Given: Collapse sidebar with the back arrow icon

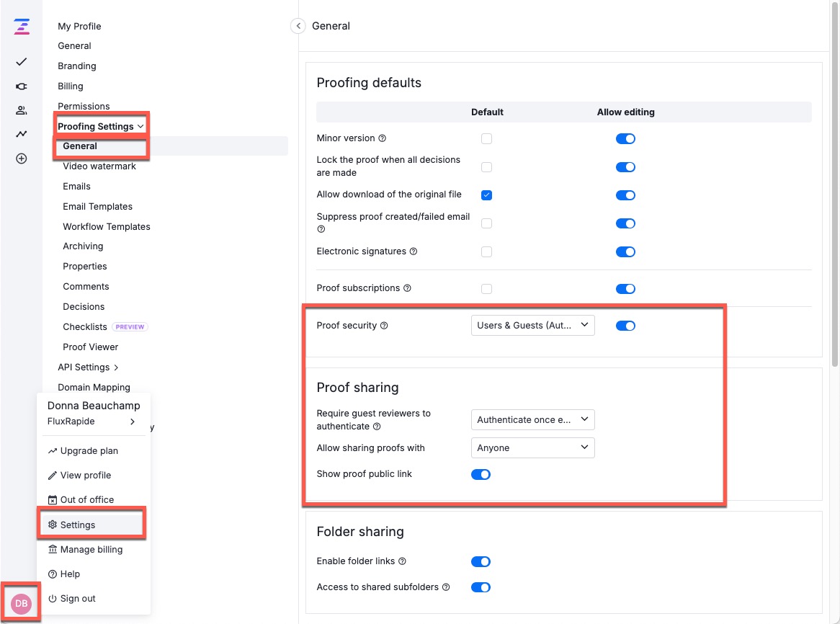Looking at the screenshot, I should [x=298, y=26].
